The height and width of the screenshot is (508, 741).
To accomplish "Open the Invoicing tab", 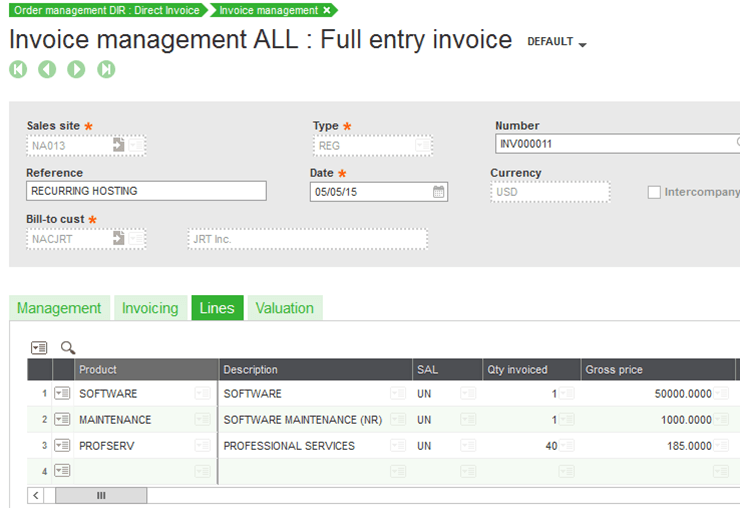I will [x=150, y=308].
